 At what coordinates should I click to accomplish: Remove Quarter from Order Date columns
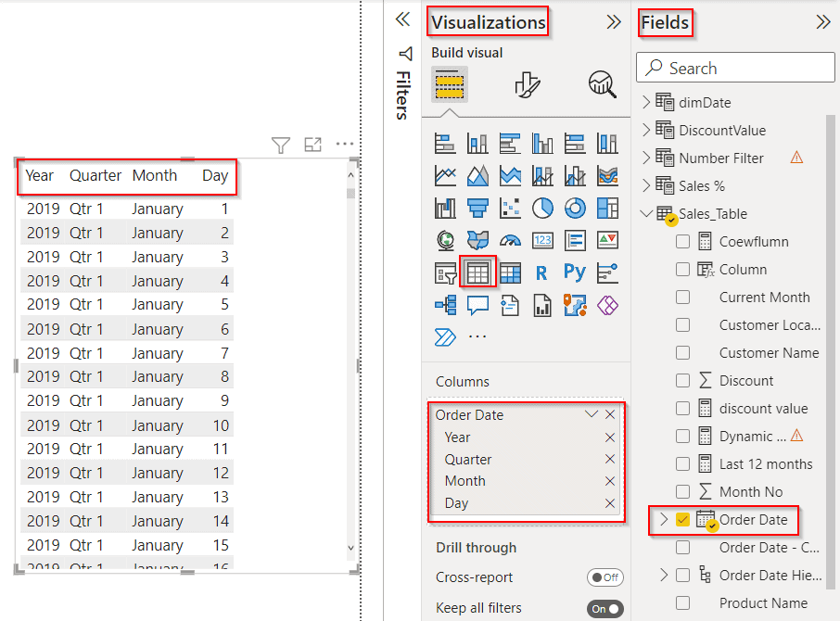tap(610, 460)
